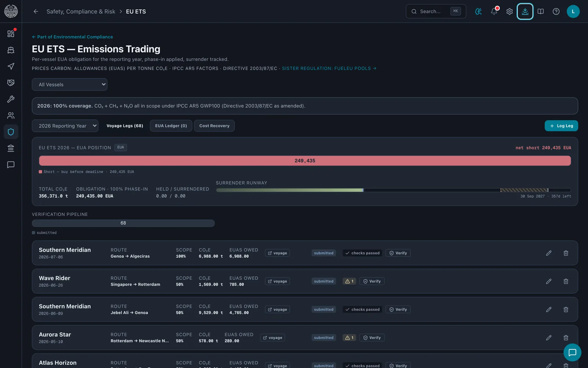588x368 pixels.
Task: Open the navigation arrow sidebar icon
Action: point(11,66)
